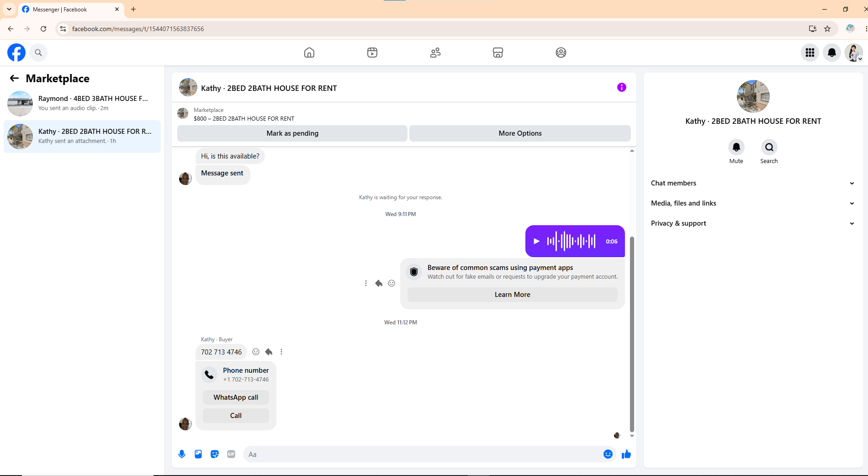Open the emoji picker in message box
Image resolution: width=868 pixels, height=476 pixels.
608,454
